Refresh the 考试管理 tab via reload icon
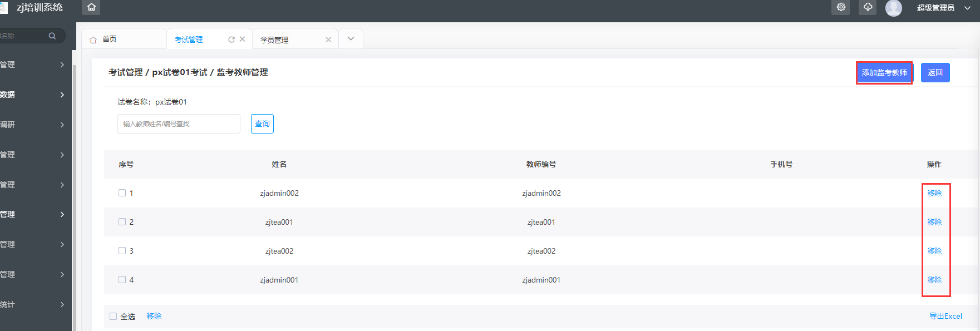 click(x=232, y=39)
